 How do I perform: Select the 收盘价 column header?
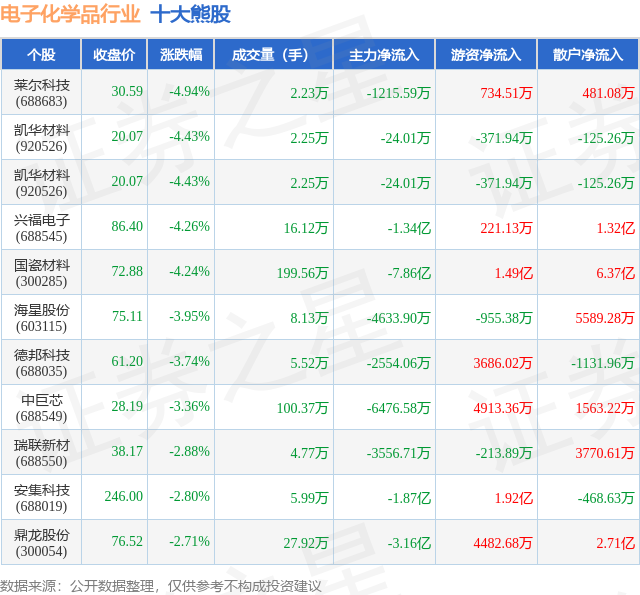pyautogui.click(x=114, y=54)
